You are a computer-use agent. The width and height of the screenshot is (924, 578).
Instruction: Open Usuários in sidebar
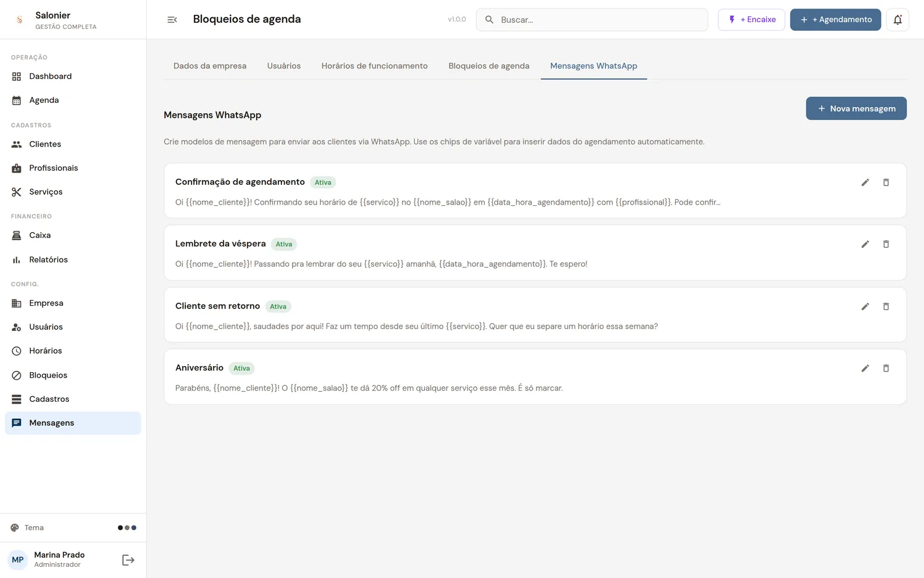coord(73,327)
